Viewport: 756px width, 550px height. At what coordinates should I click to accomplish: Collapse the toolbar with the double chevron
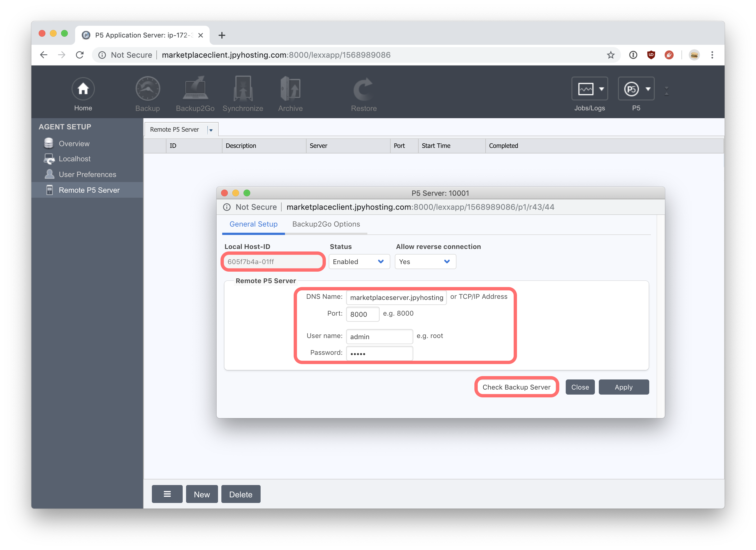coord(667,91)
